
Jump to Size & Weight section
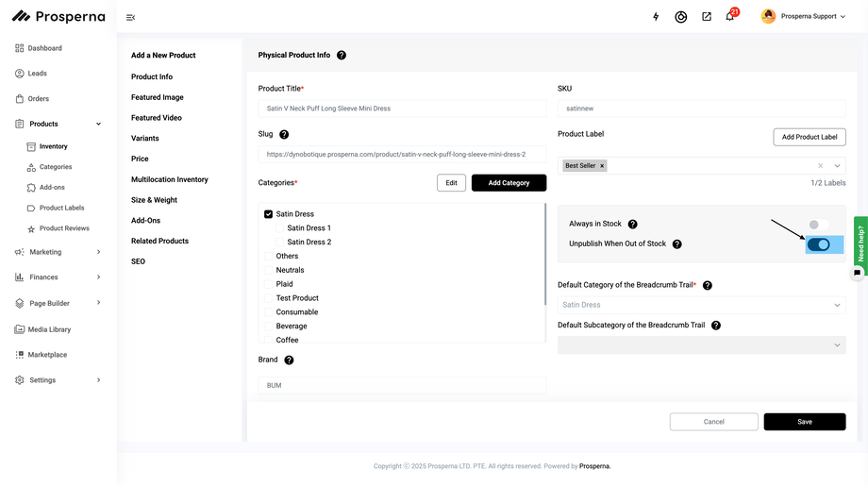pyautogui.click(x=154, y=200)
